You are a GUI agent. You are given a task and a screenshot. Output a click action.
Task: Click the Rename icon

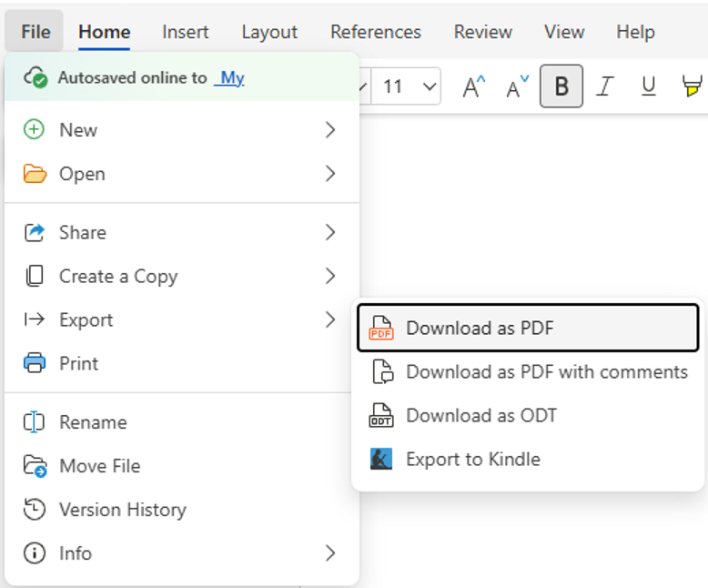click(35, 422)
